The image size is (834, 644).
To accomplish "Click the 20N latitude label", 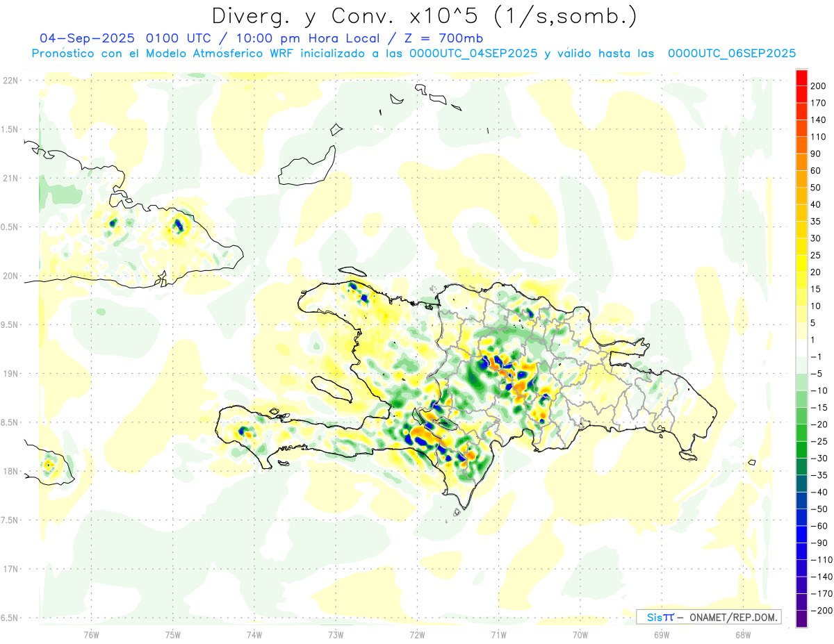I will [11, 276].
